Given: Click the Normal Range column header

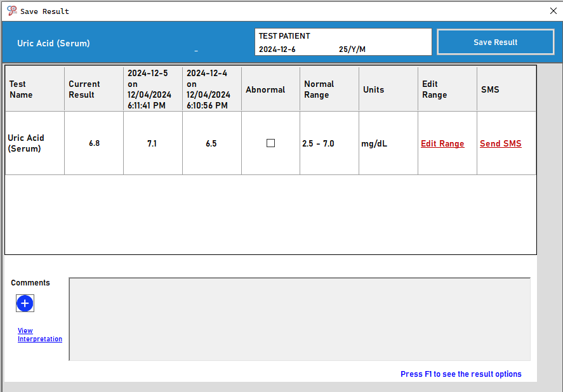Looking at the screenshot, I should tap(319, 89).
